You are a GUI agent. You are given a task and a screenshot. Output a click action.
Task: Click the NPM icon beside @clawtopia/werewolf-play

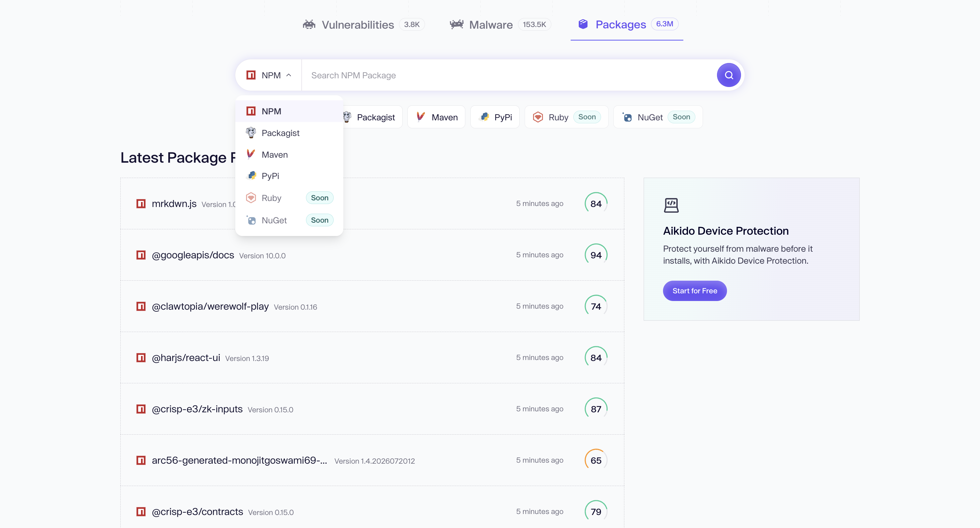[141, 306]
